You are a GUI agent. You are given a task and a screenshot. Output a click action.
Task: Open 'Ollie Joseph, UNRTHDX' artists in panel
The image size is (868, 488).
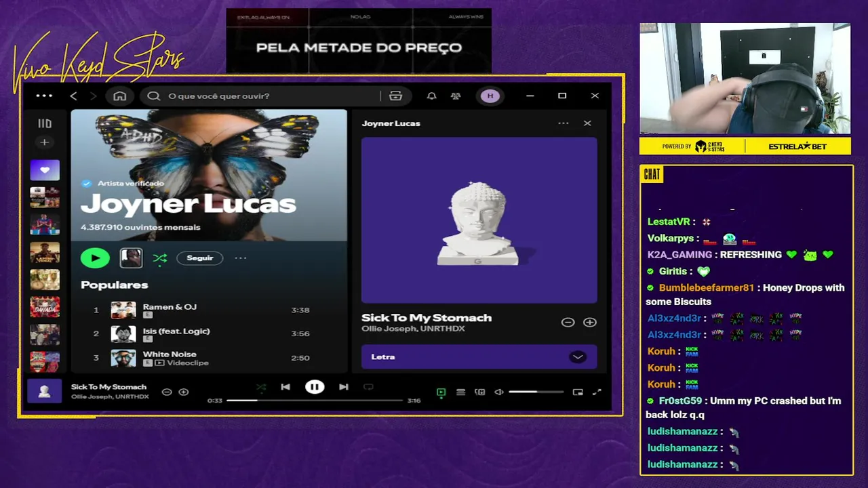[413, 329]
